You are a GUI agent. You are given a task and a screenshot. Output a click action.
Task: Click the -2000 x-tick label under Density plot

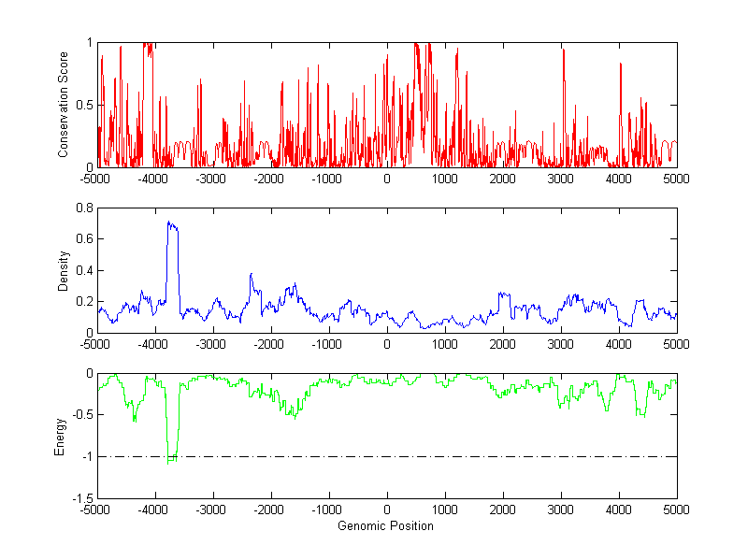(x=269, y=343)
